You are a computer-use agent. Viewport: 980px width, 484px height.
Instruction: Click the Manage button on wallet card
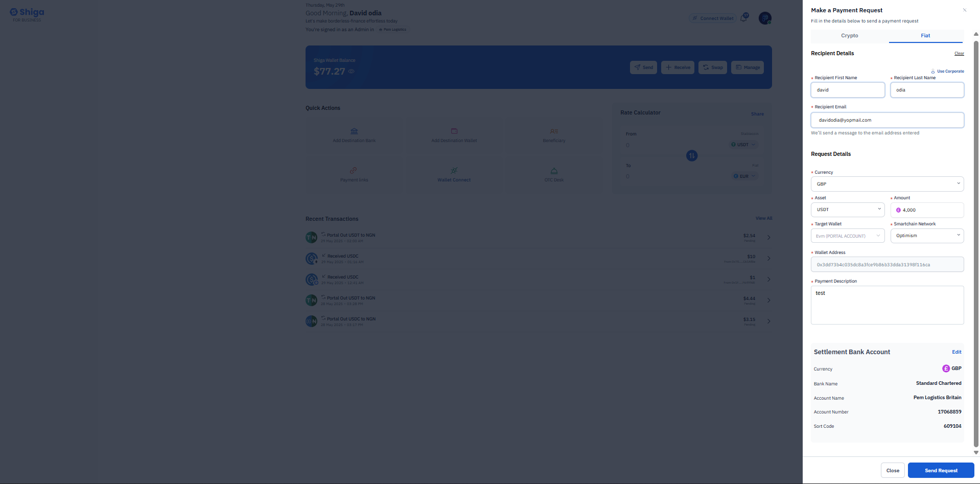coord(747,67)
